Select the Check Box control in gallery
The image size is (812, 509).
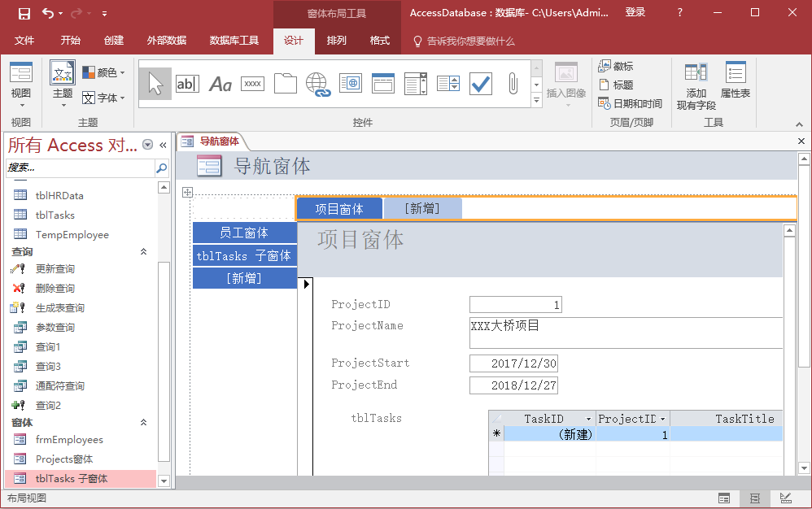tap(481, 84)
